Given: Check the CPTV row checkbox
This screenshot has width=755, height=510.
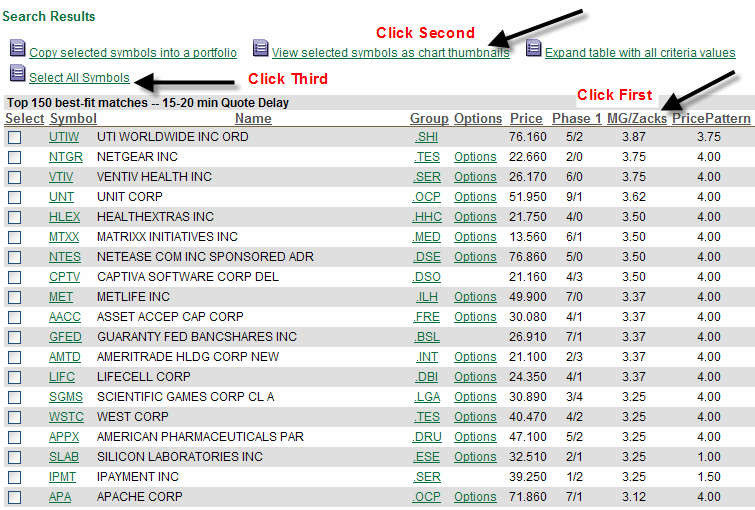Looking at the screenshot, I should point(14,277).
